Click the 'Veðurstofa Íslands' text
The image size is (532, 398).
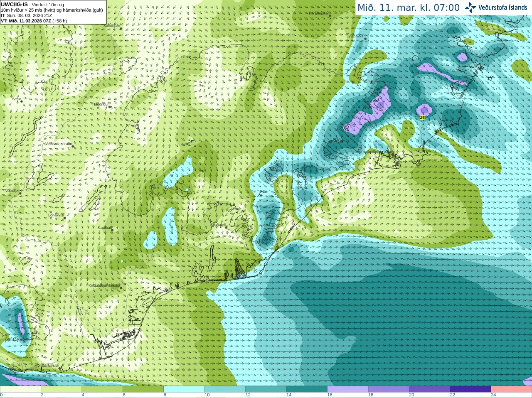point(503,7)
